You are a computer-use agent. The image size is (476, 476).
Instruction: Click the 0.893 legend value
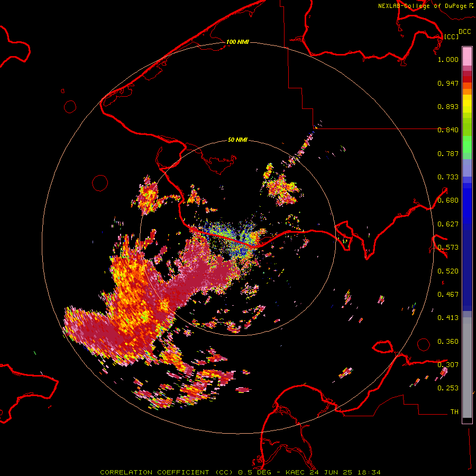pos(448,106)
